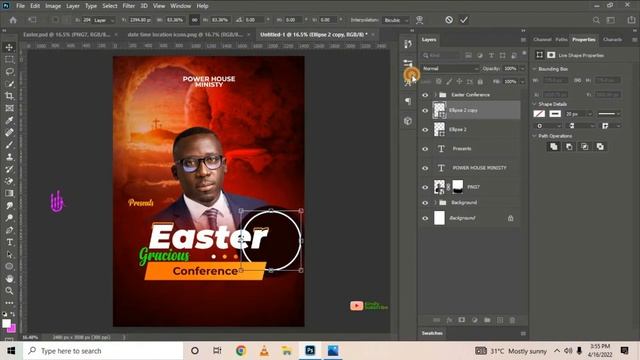The width and height of the screenshot is (640, 360).
Task: Open the Interpolation Bicubic dropdown
Action: point(396,20)
